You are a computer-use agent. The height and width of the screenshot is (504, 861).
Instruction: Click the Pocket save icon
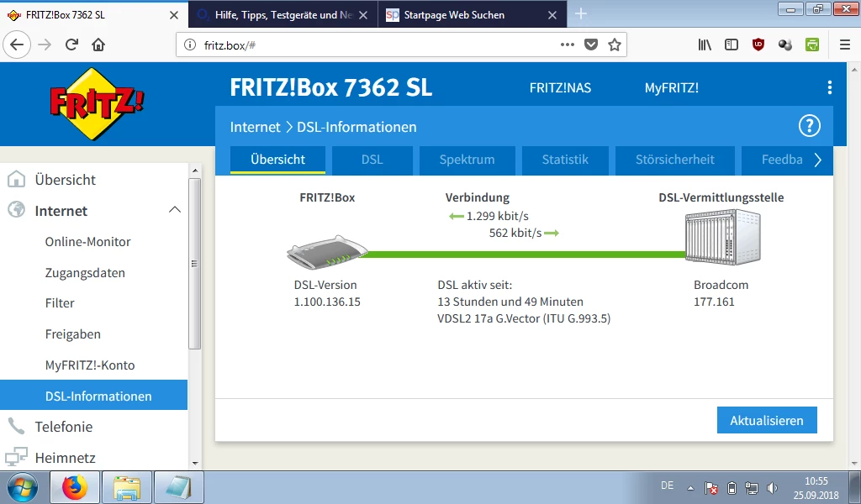(x=591, y=45)
